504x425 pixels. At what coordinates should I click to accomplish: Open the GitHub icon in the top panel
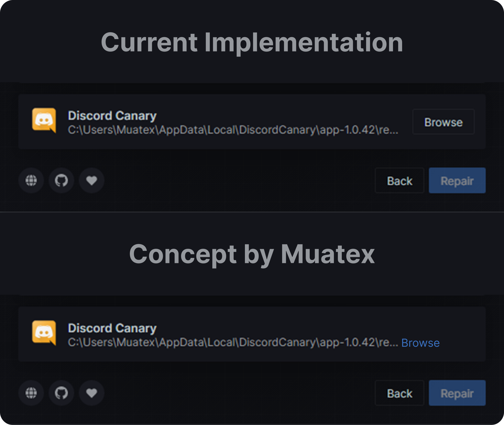click(61, 180)
